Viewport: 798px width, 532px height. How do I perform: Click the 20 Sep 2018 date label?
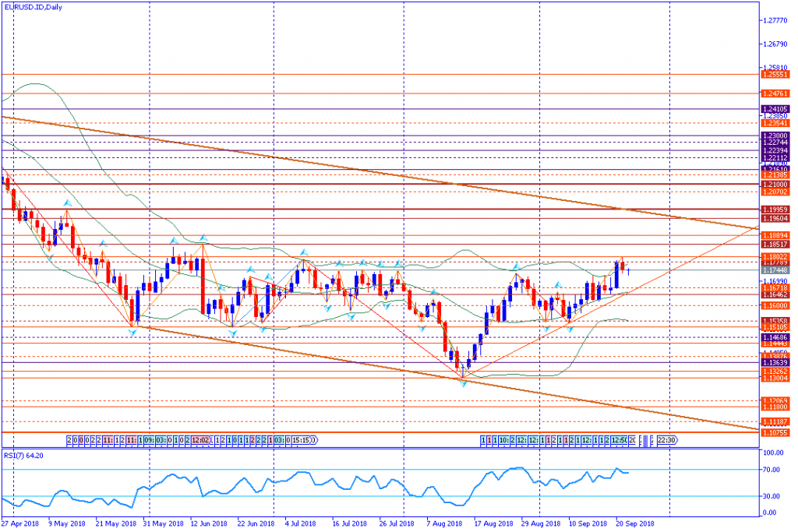tap(635, 523)
